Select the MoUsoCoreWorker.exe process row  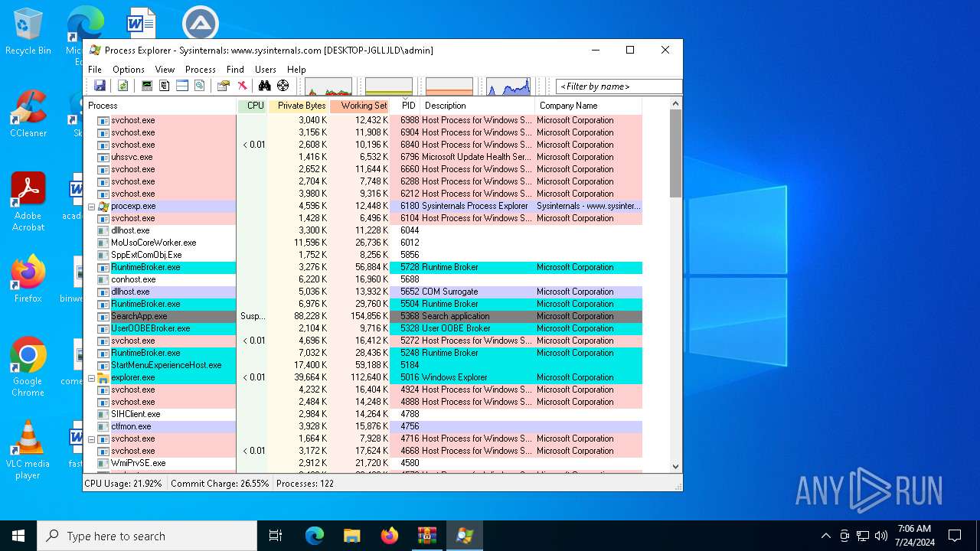click(363, 243)
